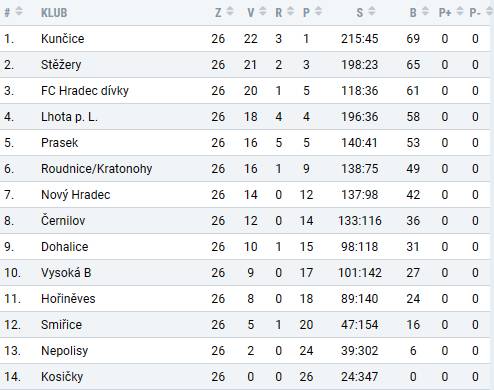The image size is (494, 390).
Task: Sort by R draws column arrows
Action: pyautogui.click(x=291, y=11)
